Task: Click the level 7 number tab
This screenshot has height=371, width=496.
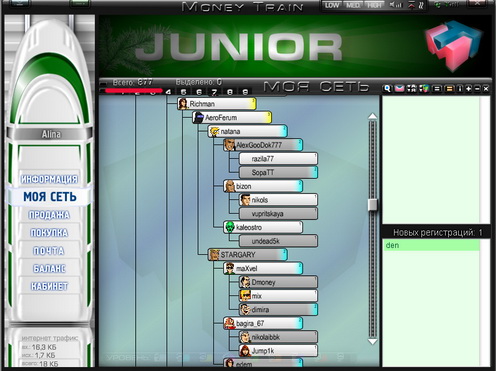Action: 214,92
